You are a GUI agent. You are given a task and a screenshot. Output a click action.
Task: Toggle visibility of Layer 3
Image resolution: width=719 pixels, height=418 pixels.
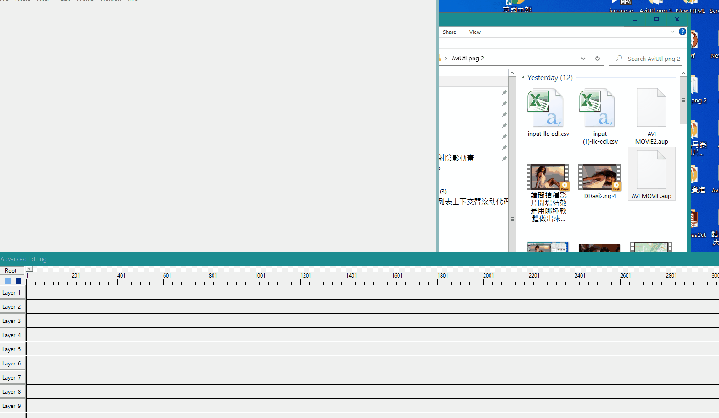click(12, 321)
